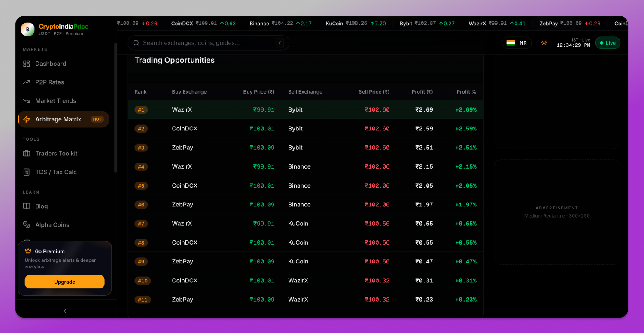
Task: Open the Dashboard page
Action: coord(64,64)
